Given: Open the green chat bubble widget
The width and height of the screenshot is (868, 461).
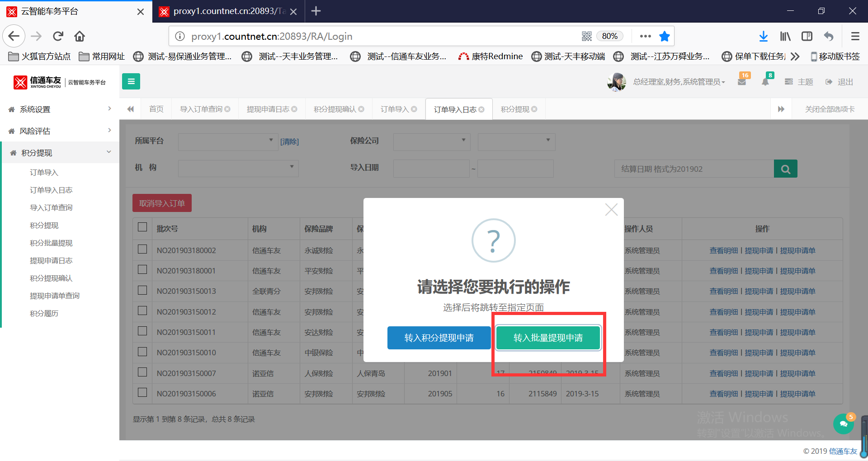Looking at the screenshot, I should (843, 423).
